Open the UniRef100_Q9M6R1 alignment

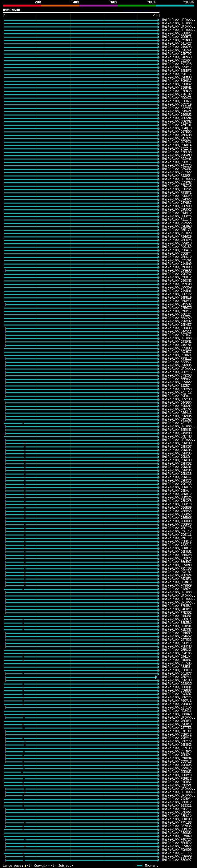tap(176, 111)
